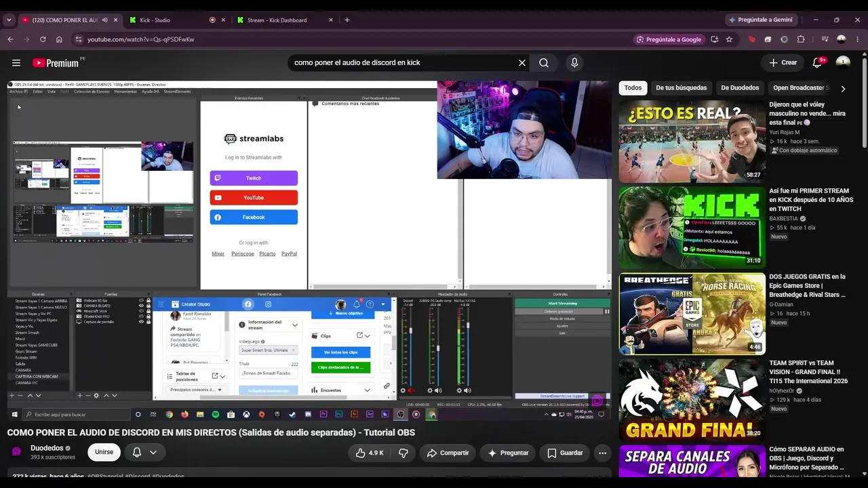Clear the YouTube search query

[x=522, y=63]
